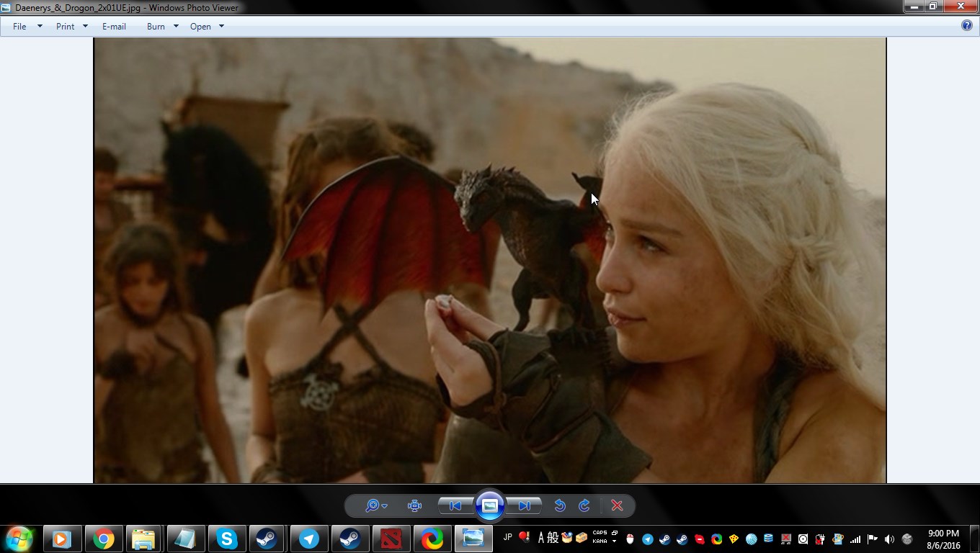Go to the previous photo
Screen dimensions: 980x553
tap(455, 505)
